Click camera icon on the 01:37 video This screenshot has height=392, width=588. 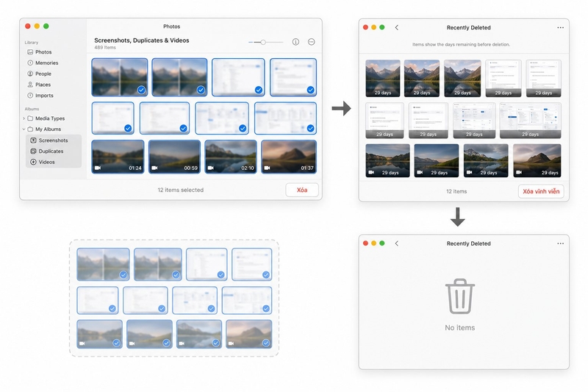[267, 168]
